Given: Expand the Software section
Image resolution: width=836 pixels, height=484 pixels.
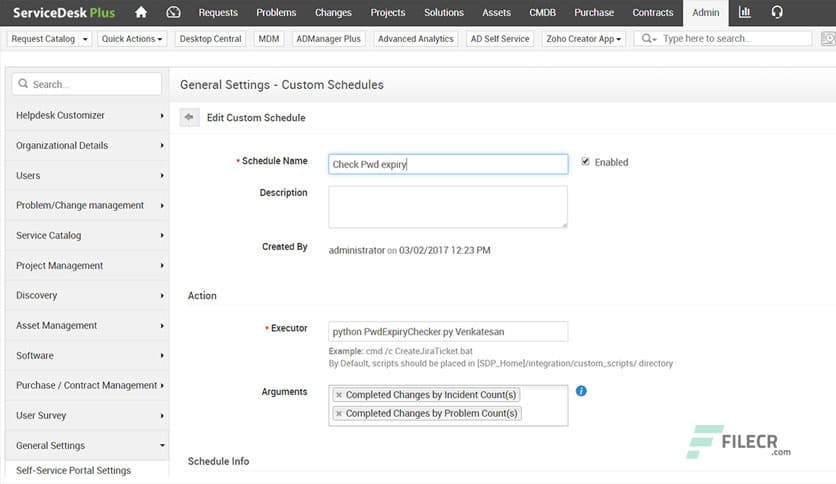Looking at the screenshot, I should [87, 356].
